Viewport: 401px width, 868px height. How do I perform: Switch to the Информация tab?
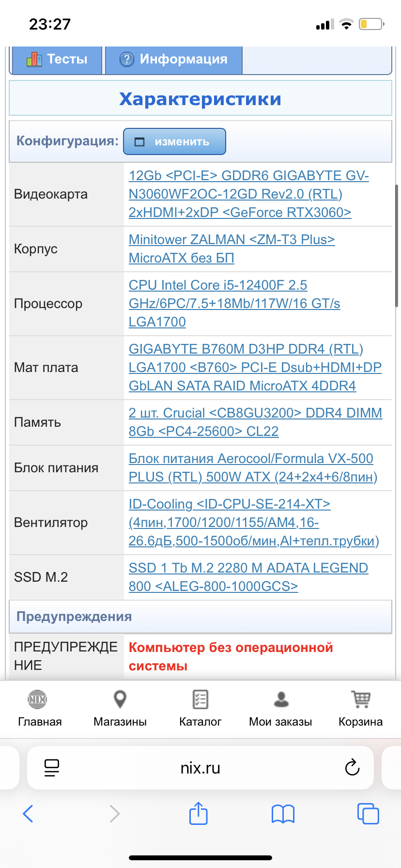(174, 60)
